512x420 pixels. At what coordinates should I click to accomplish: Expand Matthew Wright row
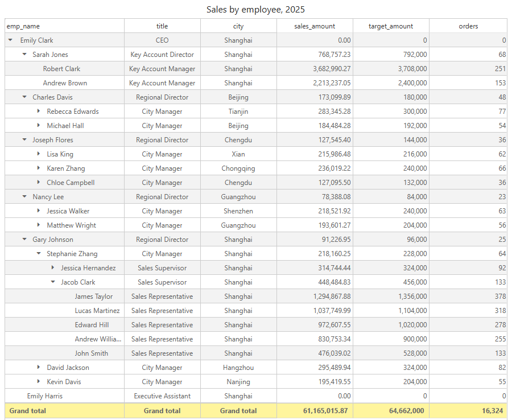39,225
